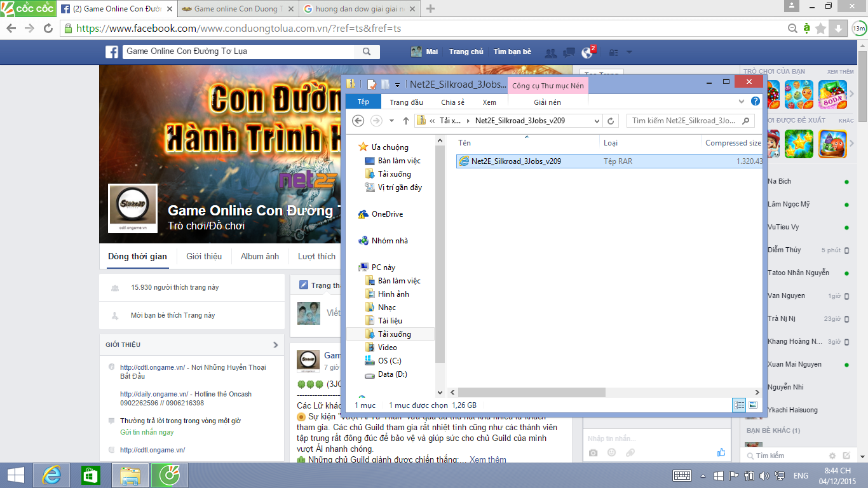Expand Giới thiệu section arrow

tap(275, 344)
